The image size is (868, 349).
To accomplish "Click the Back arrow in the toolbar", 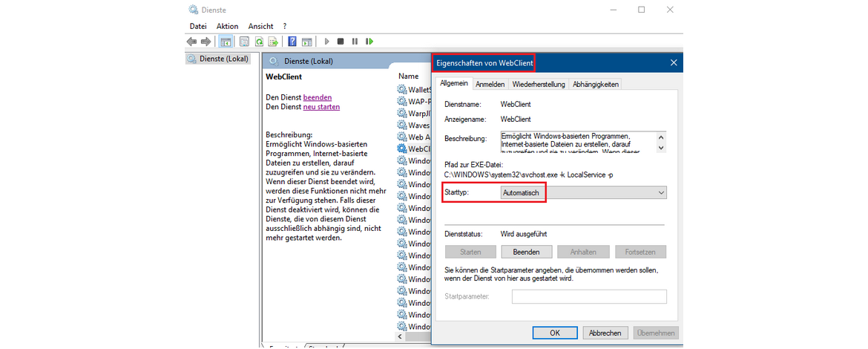I will pyautogui.click(x=191, y=42).
